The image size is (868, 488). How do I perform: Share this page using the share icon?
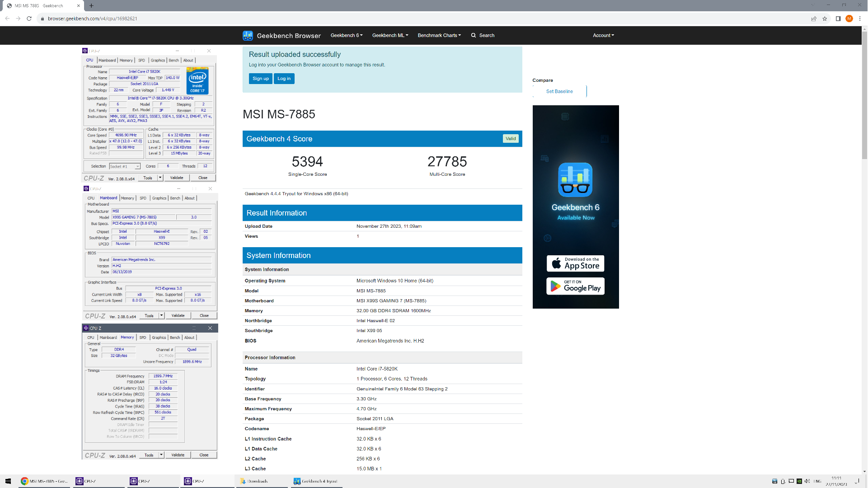tap(814, 19)
